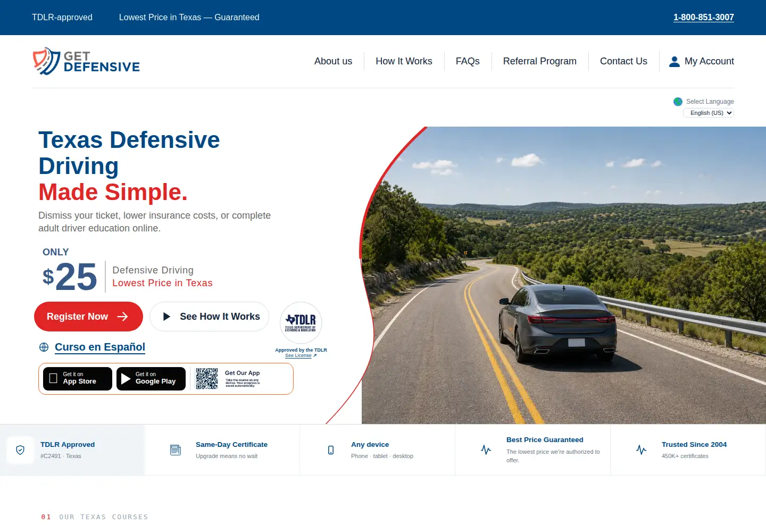Open the See License link

(x=298, y=355)
